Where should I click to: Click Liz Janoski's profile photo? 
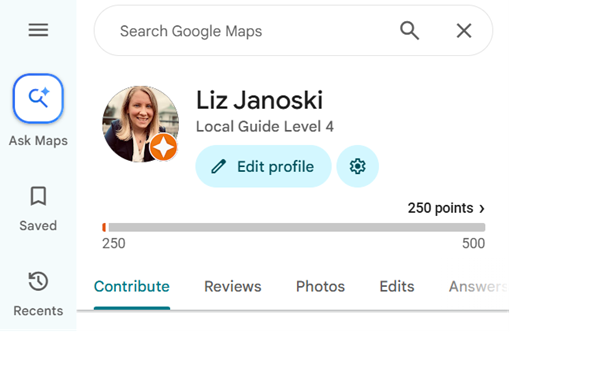[140, 123]
